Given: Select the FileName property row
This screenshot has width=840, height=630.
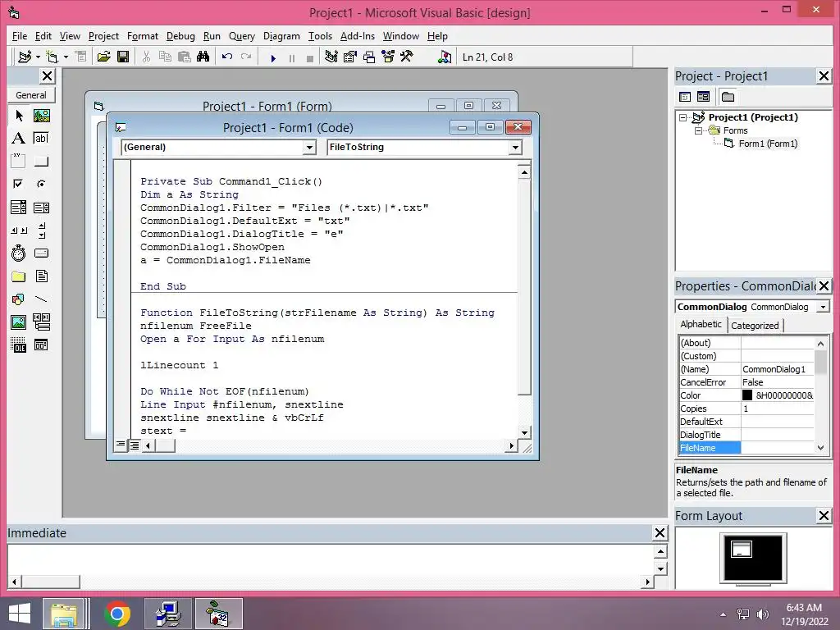Looking at the screenshot, I should [746, 448].
